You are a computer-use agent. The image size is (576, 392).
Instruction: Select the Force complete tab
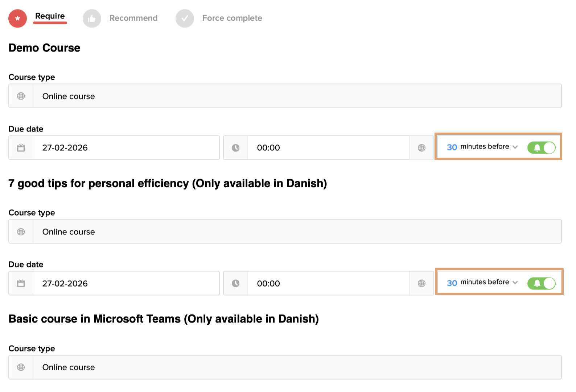coord(232,18)
